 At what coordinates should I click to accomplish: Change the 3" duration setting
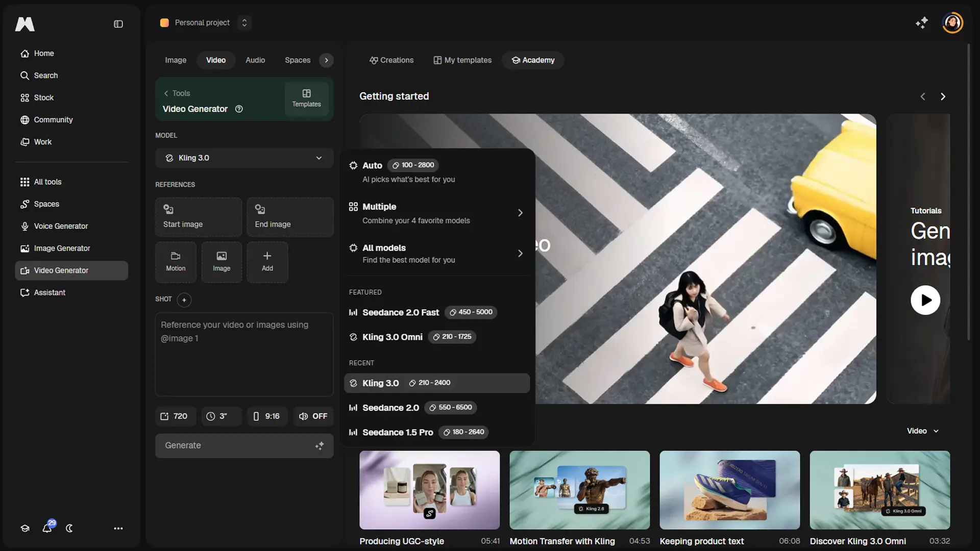(222, 416)
